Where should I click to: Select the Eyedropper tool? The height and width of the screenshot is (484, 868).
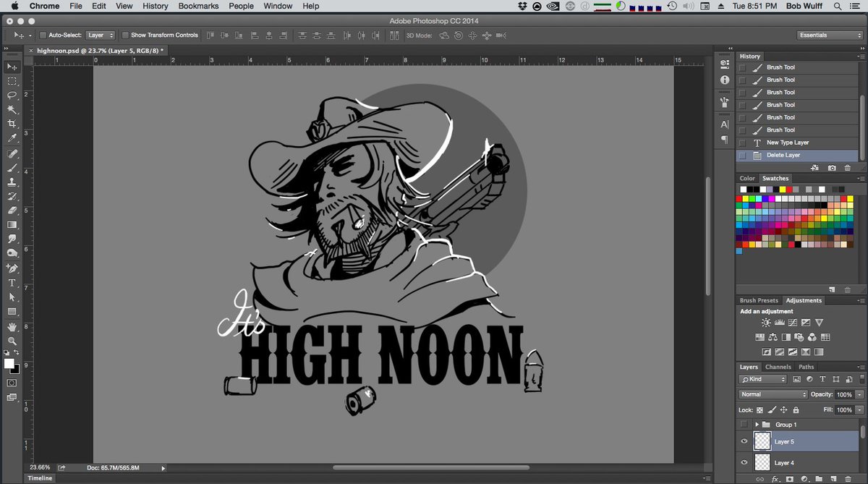[12, 138]
